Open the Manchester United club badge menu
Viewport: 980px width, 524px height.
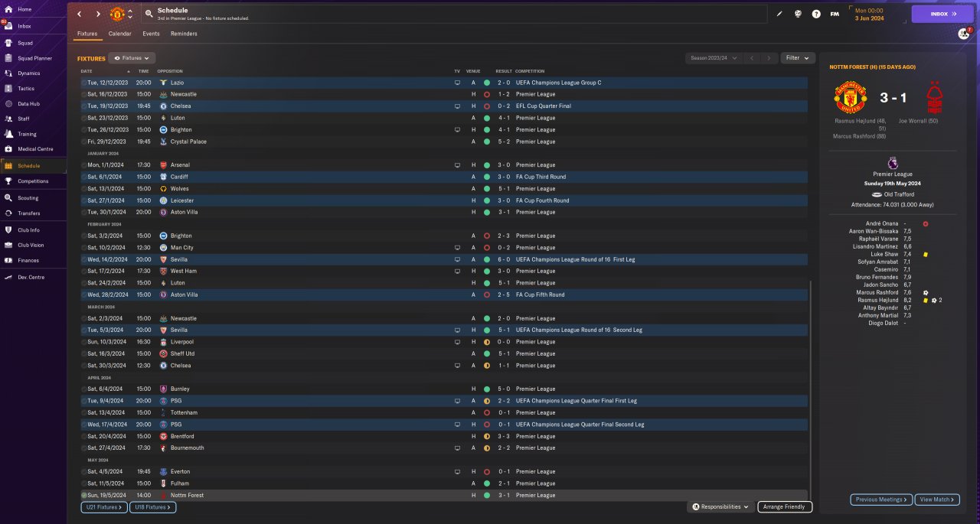tap(117, 14)
